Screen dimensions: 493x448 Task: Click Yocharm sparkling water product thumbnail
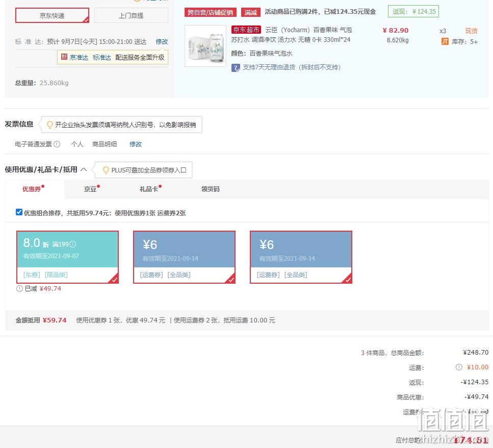click(x=205, y=46)
